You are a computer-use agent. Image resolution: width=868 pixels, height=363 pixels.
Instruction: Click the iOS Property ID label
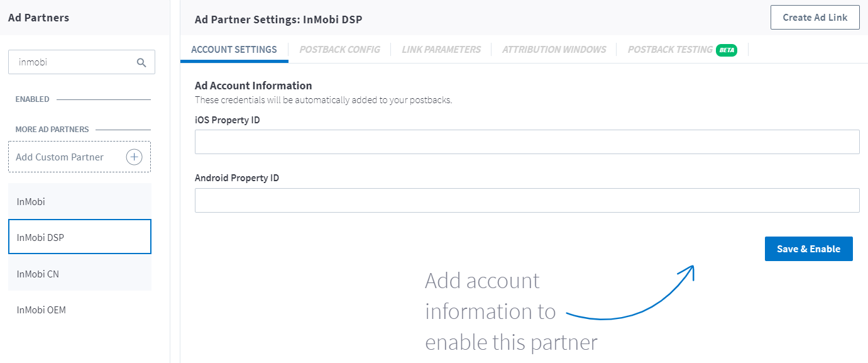pyautogui.click(x=228, y=120)
